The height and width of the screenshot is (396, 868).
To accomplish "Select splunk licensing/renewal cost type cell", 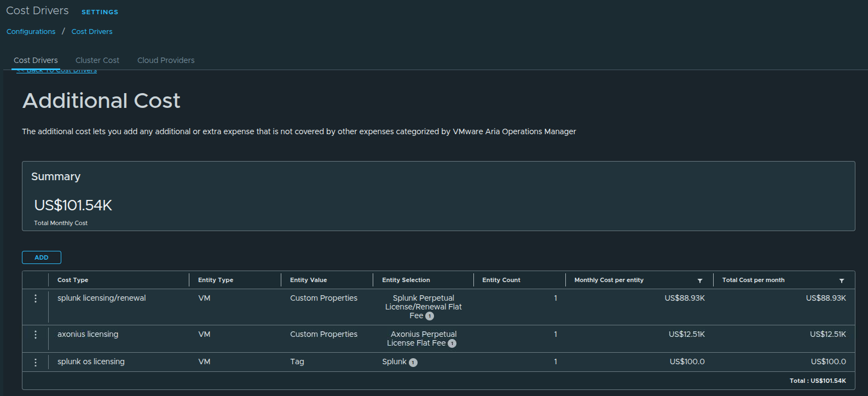I will point(102,298).
